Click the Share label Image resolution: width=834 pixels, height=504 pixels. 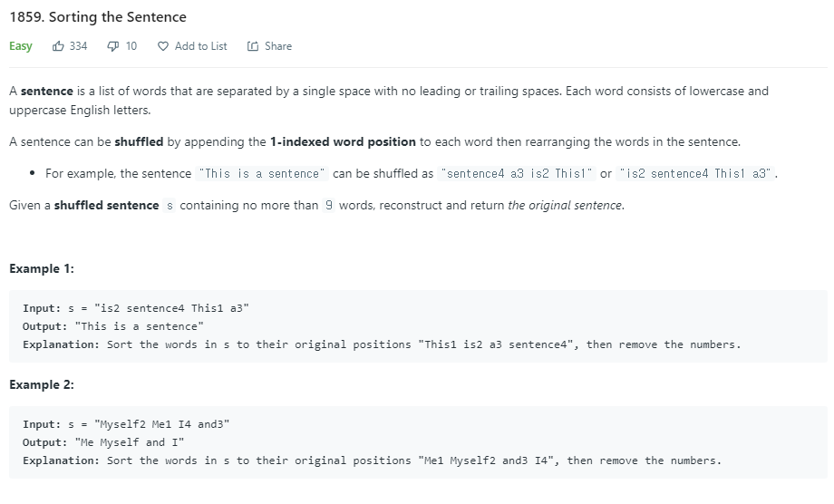pos(278,46)
